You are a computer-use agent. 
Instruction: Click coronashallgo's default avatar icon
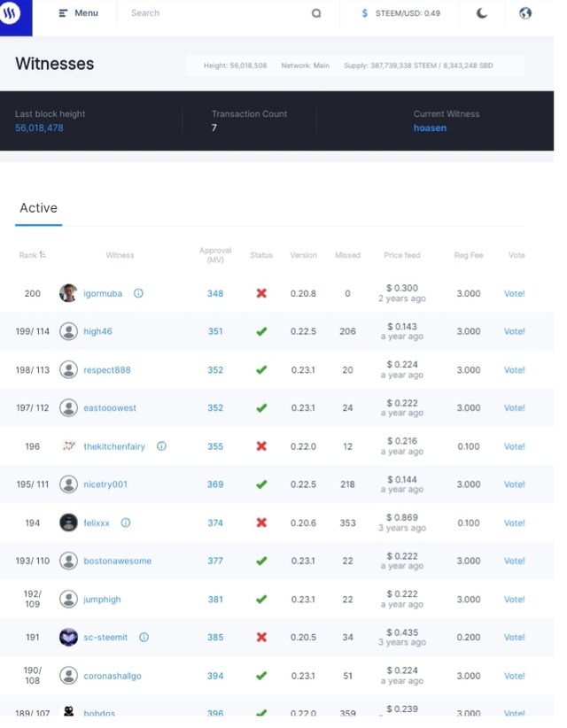[68, 676]
